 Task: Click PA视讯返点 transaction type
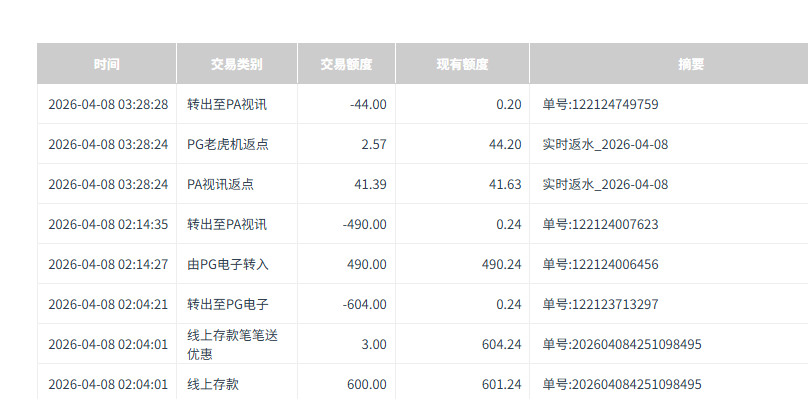(x=221, y=185)
